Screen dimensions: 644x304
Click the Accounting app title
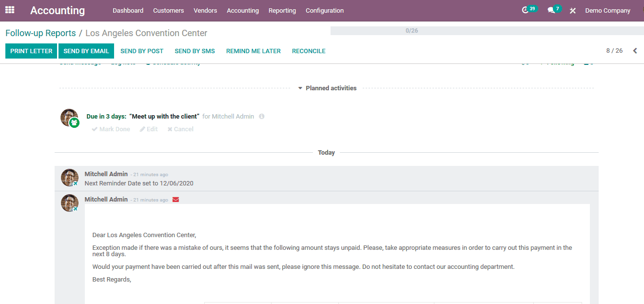[x=58, y=10]
